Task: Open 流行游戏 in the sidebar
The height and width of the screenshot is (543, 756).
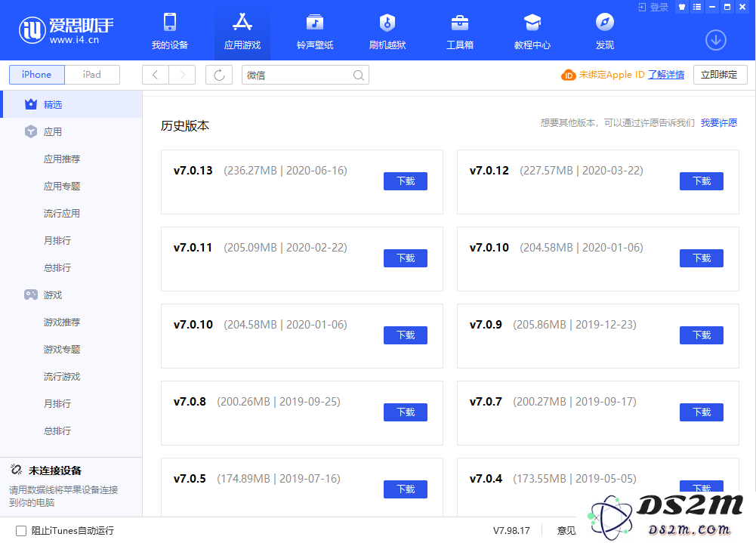Action: [x=62, y=376]
